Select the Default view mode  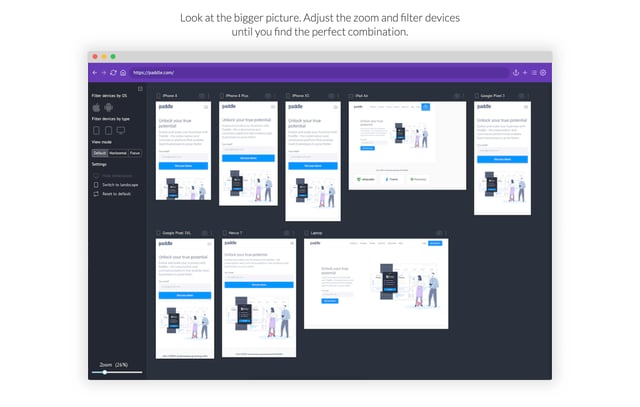pyautogui.click(x=100, y=153)
